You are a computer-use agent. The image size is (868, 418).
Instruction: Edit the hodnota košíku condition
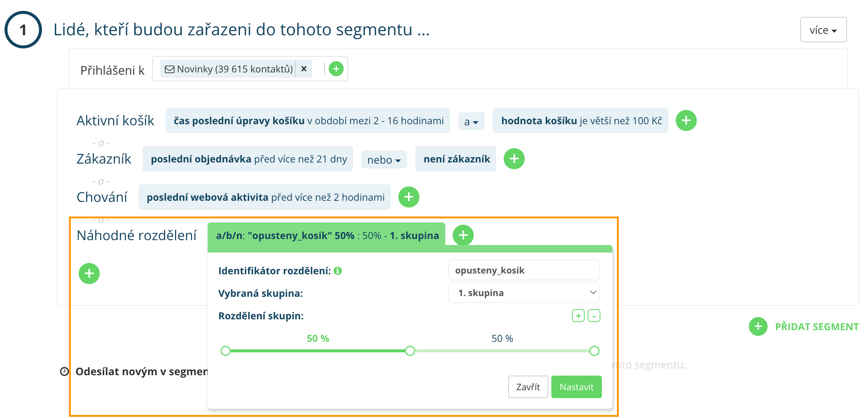580,121
